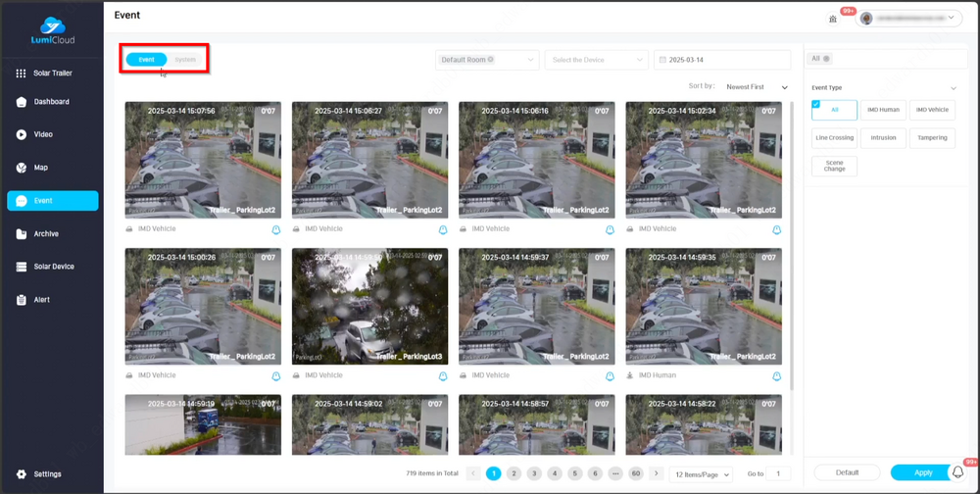The image size is (980, 494).
Task: Open Solar Trailer from the sidebar
Action: [52, 74]
